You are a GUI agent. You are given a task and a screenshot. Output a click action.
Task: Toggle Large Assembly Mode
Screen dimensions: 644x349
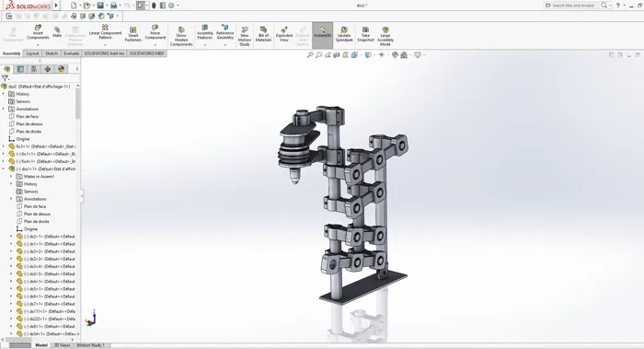pos(385,36)
